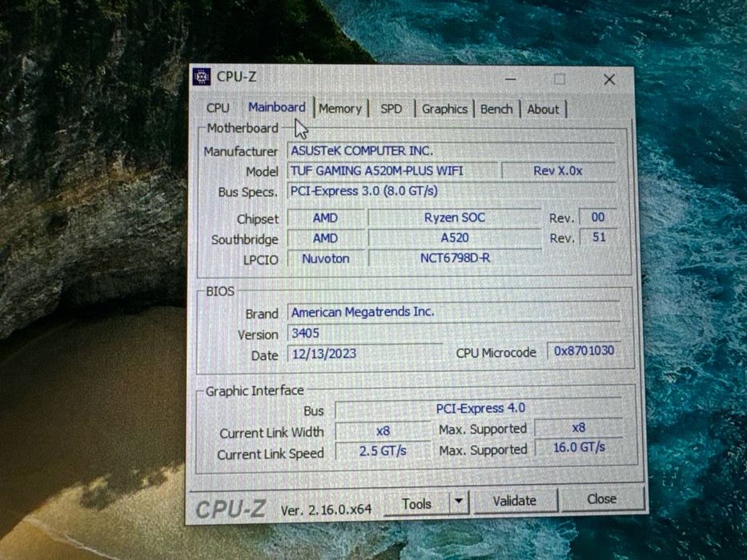Click the chipset revision 00 field
The width and height of the screenshot is (747, 560).
598,217
